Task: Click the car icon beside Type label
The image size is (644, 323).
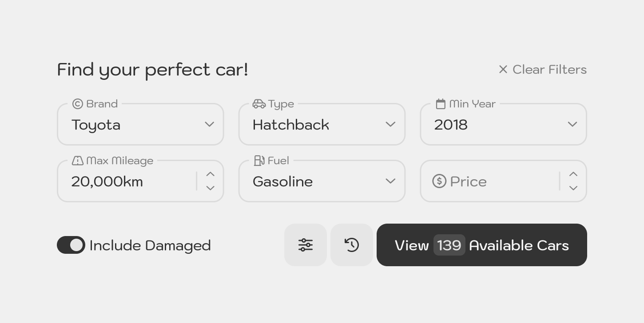Action: (x=259, y=104)
